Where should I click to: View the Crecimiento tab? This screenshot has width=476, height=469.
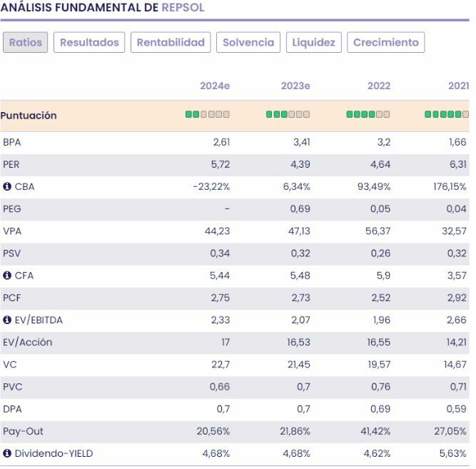(x=386, y=42)
